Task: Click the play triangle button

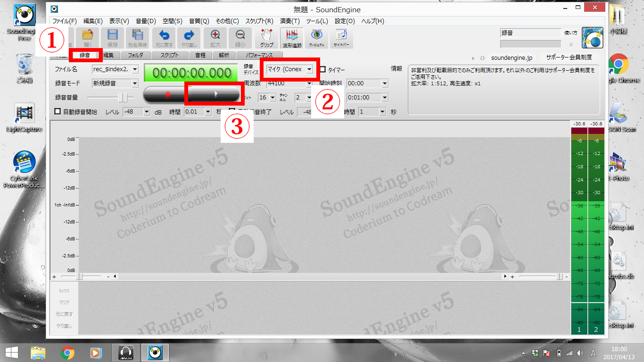Action: click(x=216, y=94)
